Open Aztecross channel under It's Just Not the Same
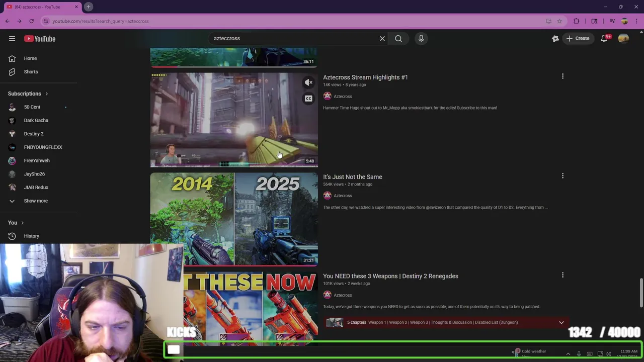The height and width of the screenshot is (362, 644). [x=343, y=196]
